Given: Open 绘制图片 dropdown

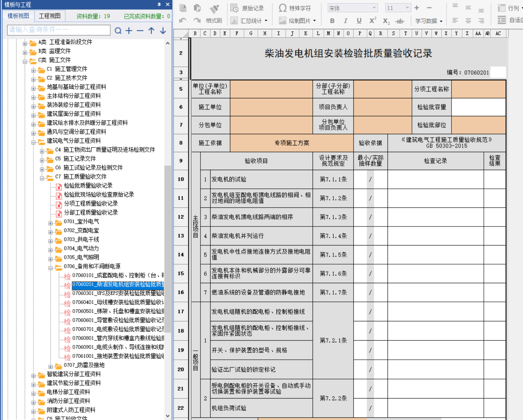Looking at the screenshot, I should tap(297, 21).
